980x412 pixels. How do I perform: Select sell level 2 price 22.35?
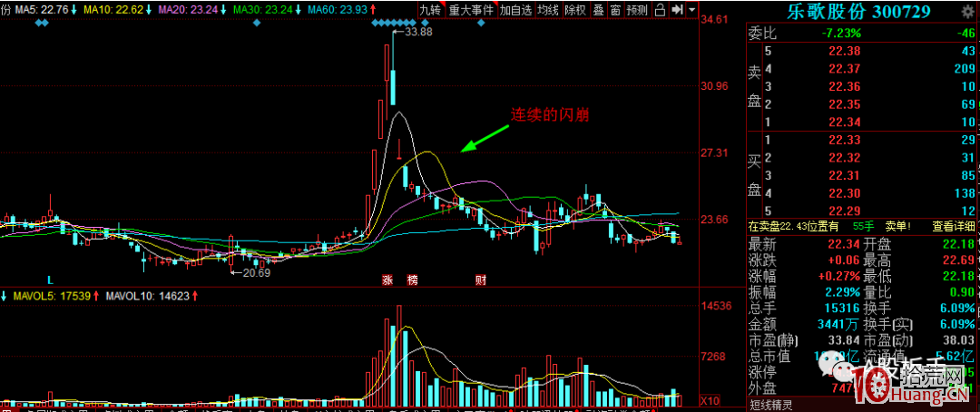pos(847,103)
